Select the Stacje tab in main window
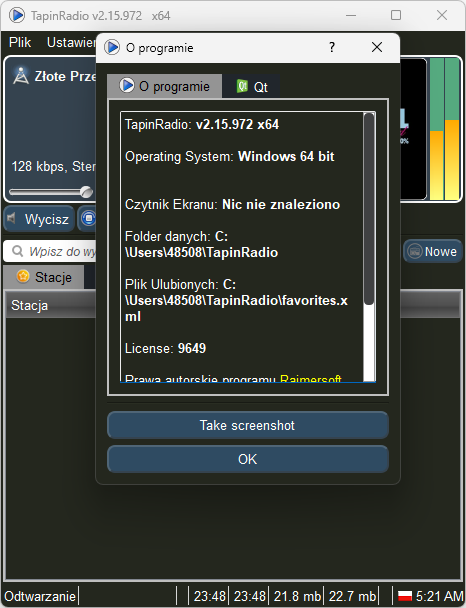Viewport: 466px width, 608px height. pyautogui.click(x=44, y=277)
